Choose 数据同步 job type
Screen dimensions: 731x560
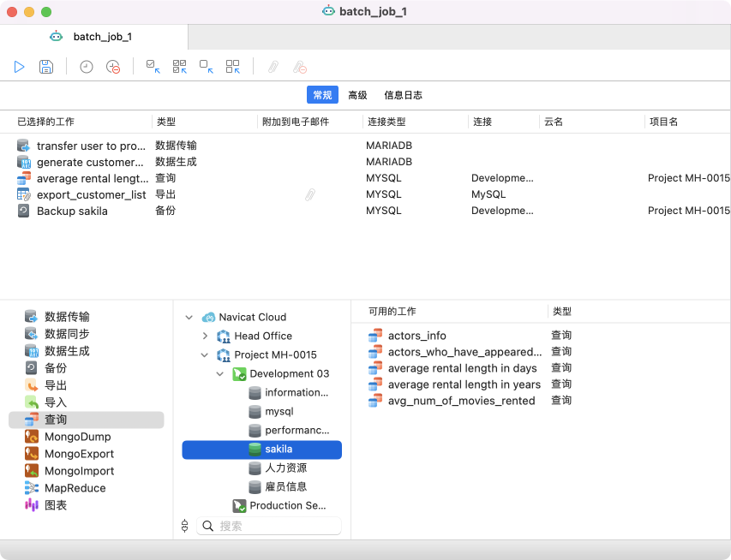click(x=87, y=334)
